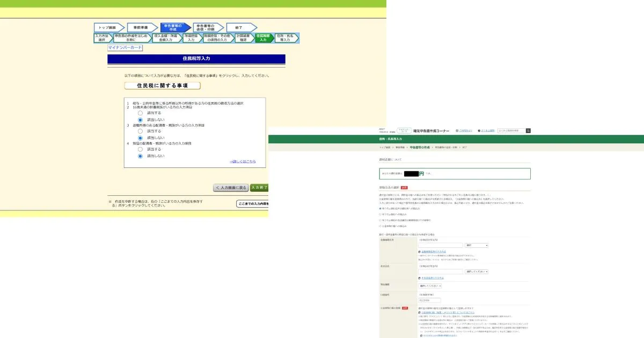Choose ゆうちょ銀行への振込み refund method
The width and height of the screenshot is (644, 338).
click(x=380, y=214)
